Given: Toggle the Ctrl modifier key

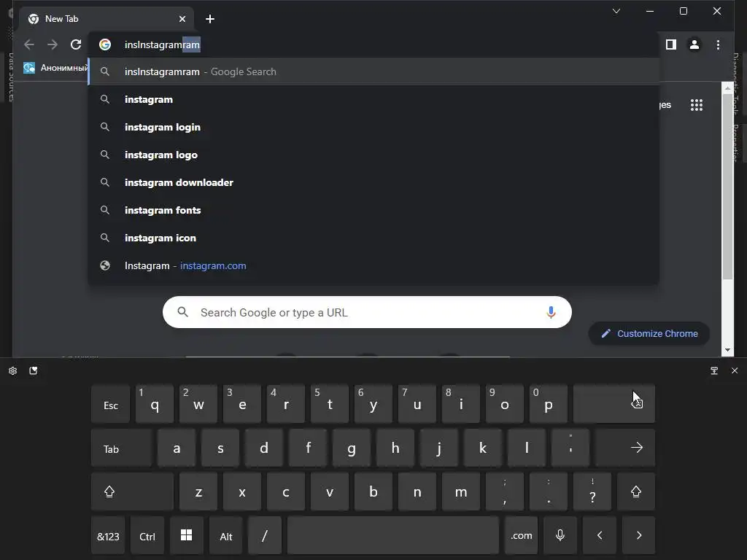Looking at the screenshot, I should [147, 535].
